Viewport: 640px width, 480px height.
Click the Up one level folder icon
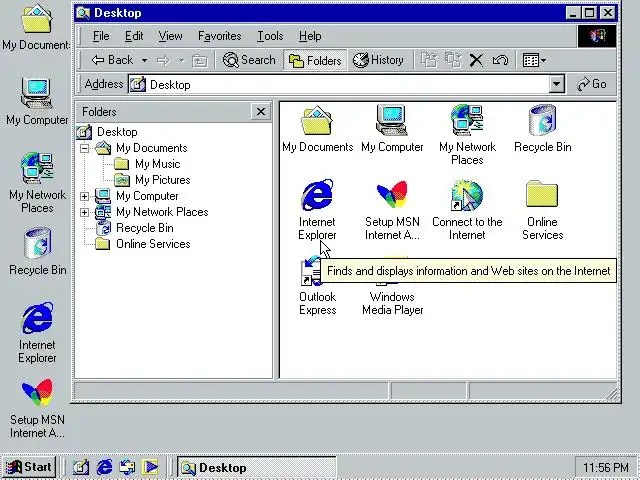(x=200, y=61)
